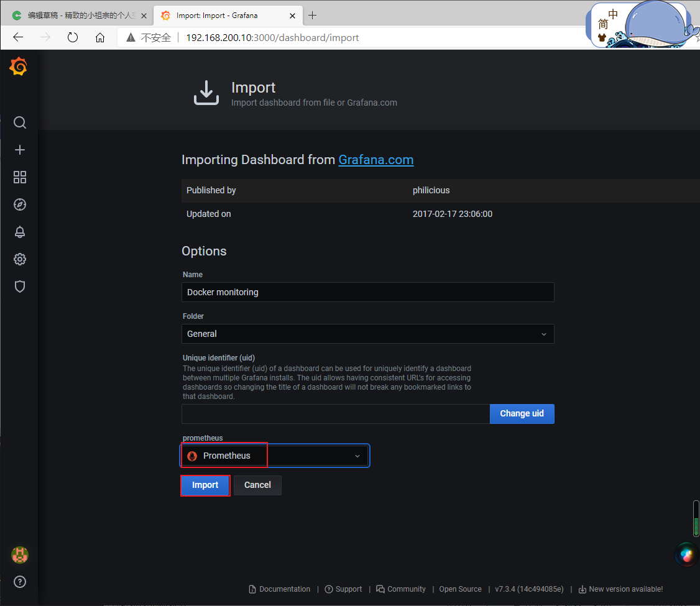The height and width of the screenshot is (606, 700).
Task: Click the uid input field
Action: [x=336, y=414]
